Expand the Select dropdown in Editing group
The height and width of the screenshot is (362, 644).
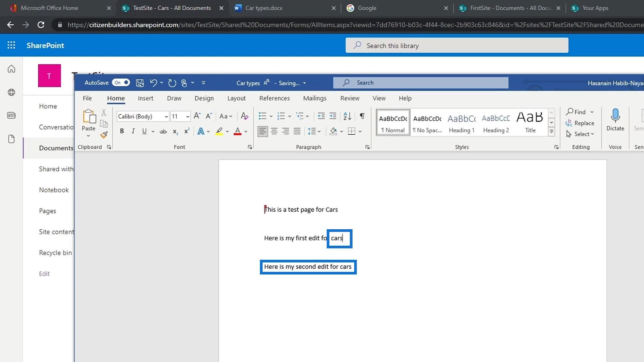(580, 134)
